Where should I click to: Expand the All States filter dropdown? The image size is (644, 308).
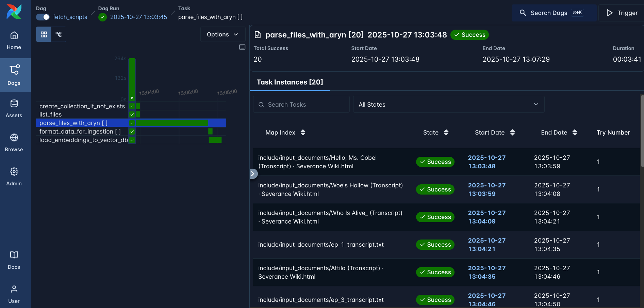[x=448, y=105]
